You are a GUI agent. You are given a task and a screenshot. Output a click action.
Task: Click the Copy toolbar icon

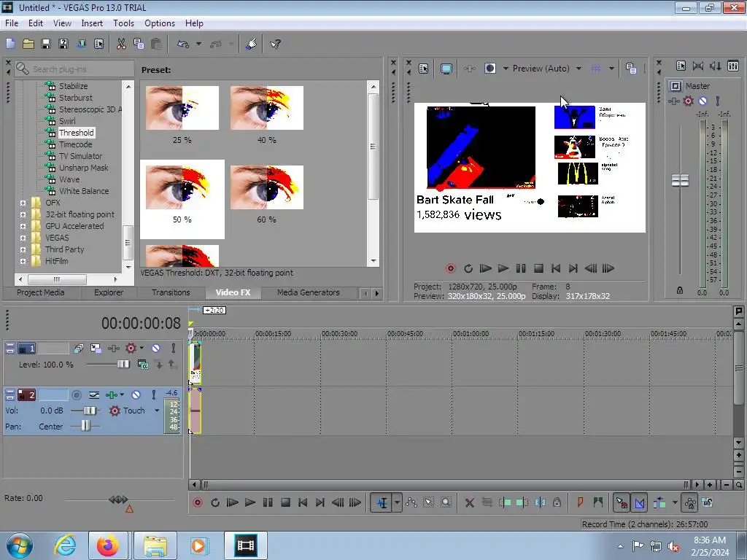139,44
